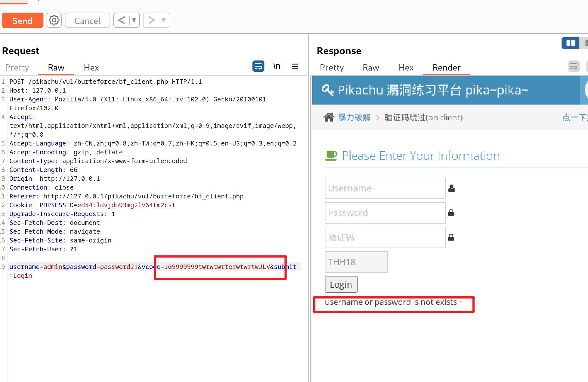Click the 'Connection: close' header line

[42, 187]
